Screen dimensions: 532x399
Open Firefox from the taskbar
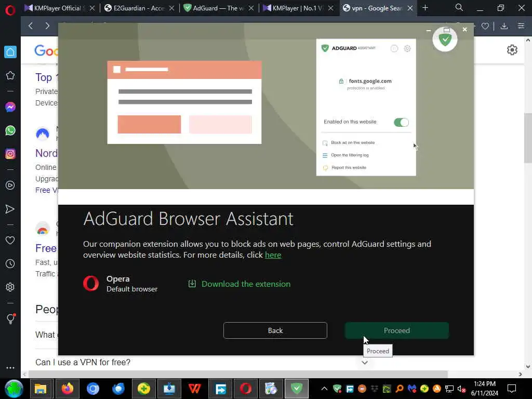pyautogui.click(x=67, y=389)
